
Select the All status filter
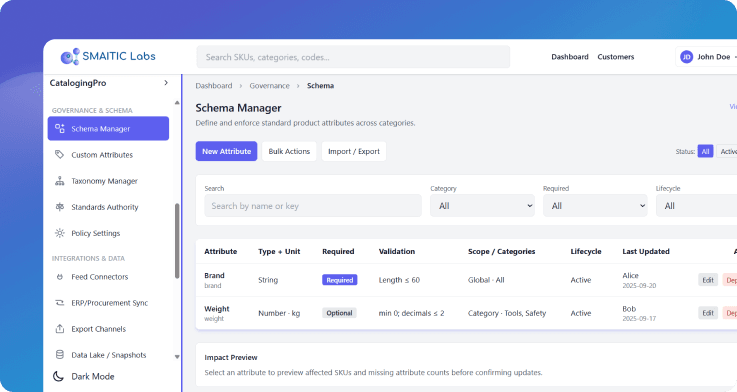point(706,151)
